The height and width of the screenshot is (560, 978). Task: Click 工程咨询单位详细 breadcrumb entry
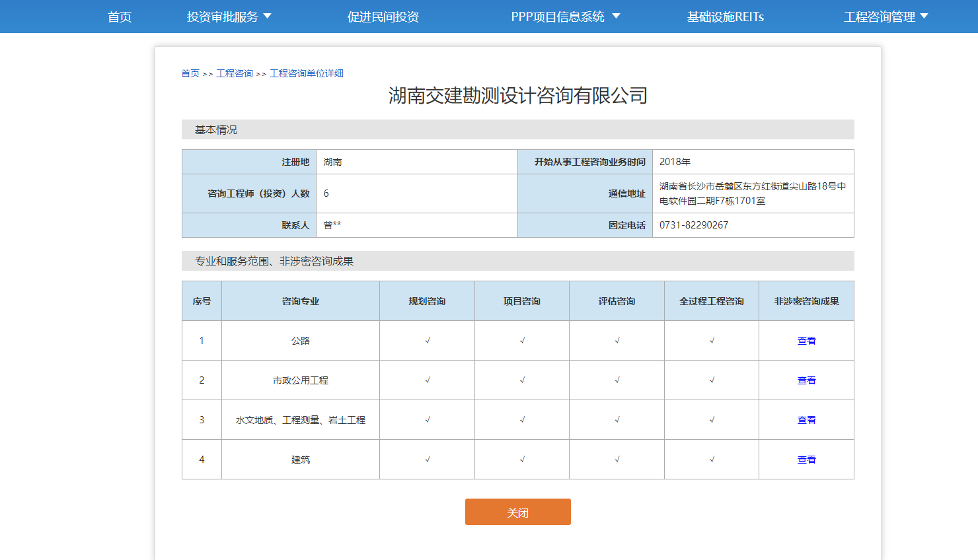coord(308,73)
